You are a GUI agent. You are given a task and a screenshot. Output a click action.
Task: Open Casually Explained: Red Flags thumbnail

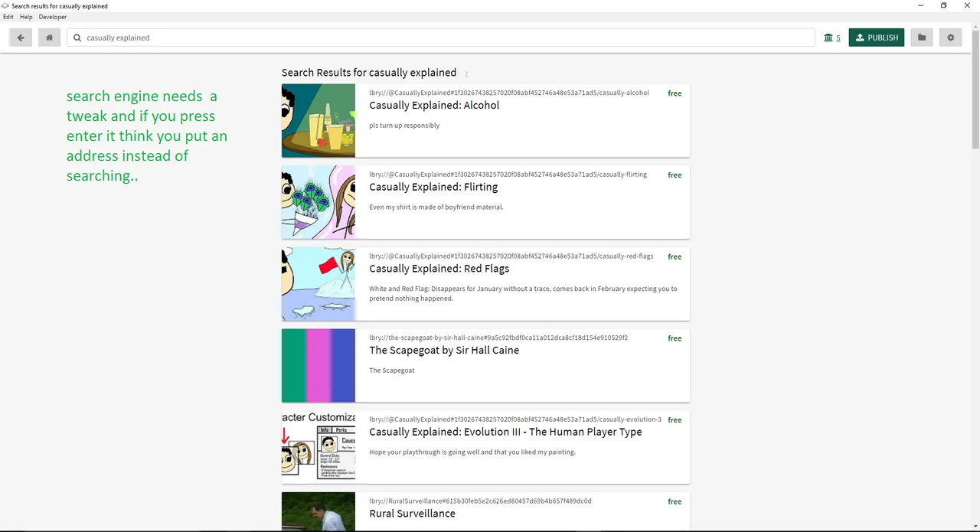point(318,284)
